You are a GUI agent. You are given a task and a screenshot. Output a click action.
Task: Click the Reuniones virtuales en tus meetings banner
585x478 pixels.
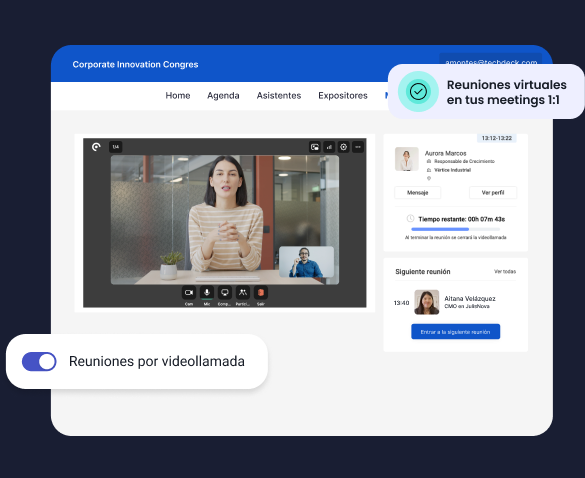tap(487, 92)
